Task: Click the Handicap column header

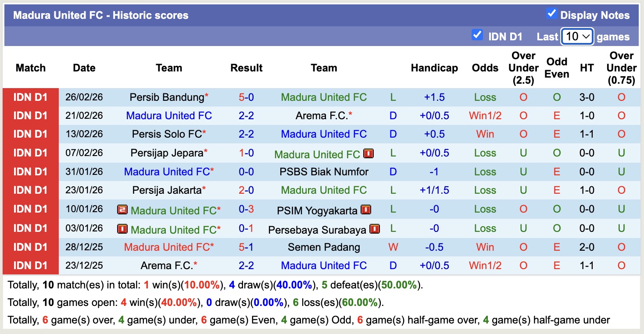Action: click(434, 68)
